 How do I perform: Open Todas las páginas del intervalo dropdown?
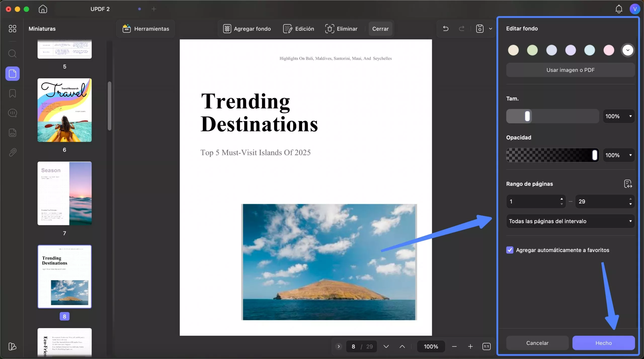click(570, 221)
